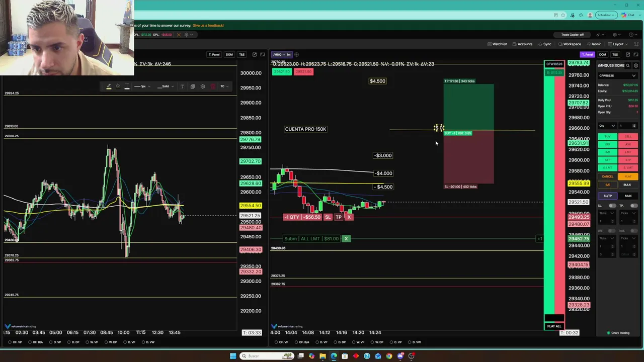
Task: Click the BID order button
Action: (x=607, y=144)
